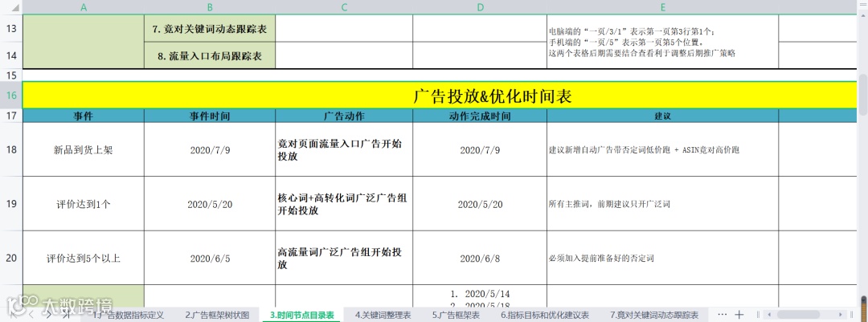Click the 所有主推词,前期建议只开广泛词 cell
Viewport: 868px width, 322px height.
[662, 204]
